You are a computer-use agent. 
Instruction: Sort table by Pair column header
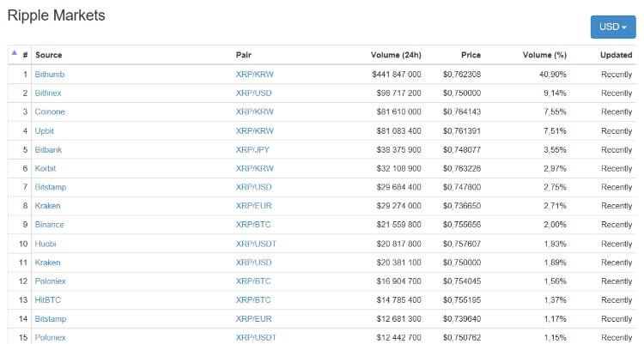(x=243, y=55)
